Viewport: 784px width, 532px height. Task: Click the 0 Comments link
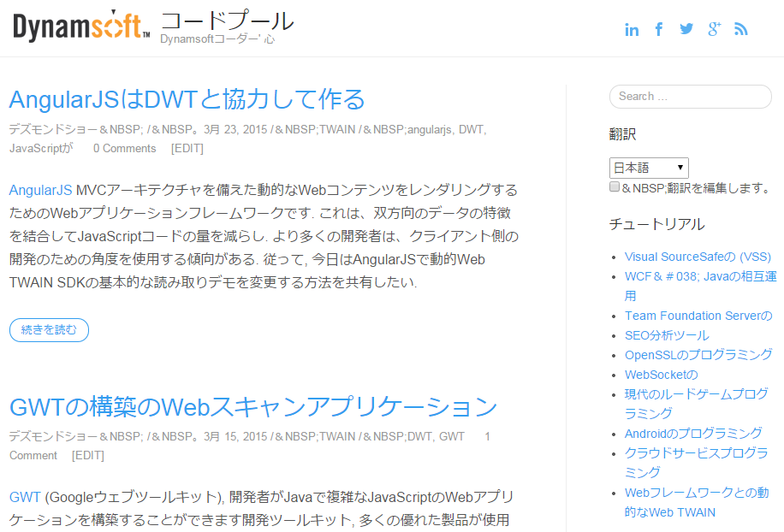(x=124, y=149)
